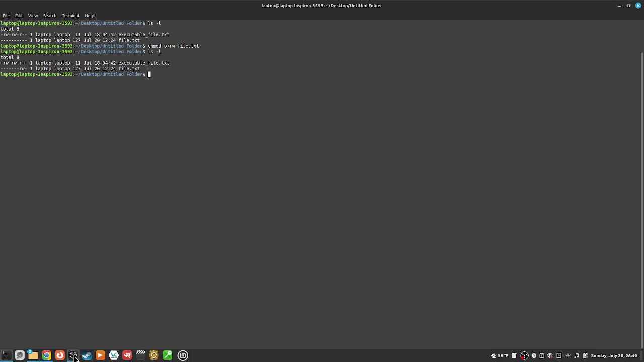
Task: Open the red GIMP-like icon in the taskbar
Action: coord(127,355)
